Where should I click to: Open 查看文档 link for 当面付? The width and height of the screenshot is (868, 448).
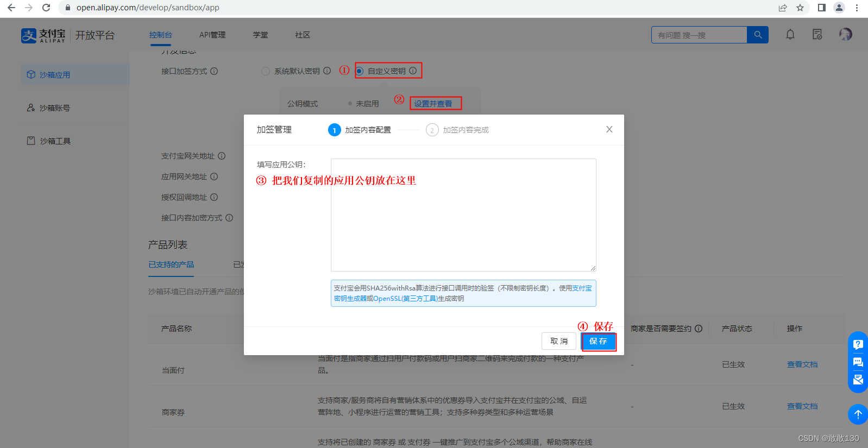(802, 364)
